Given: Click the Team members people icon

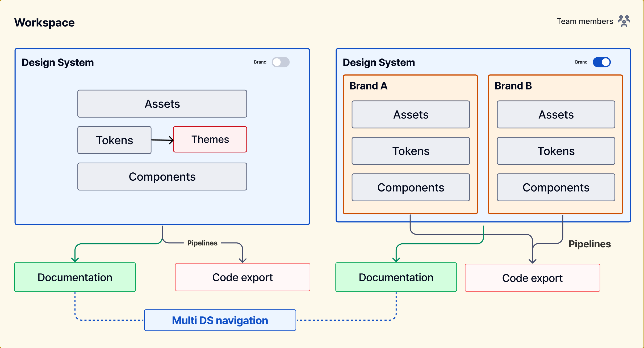Looking at the screenshot, I should point(624,21).
